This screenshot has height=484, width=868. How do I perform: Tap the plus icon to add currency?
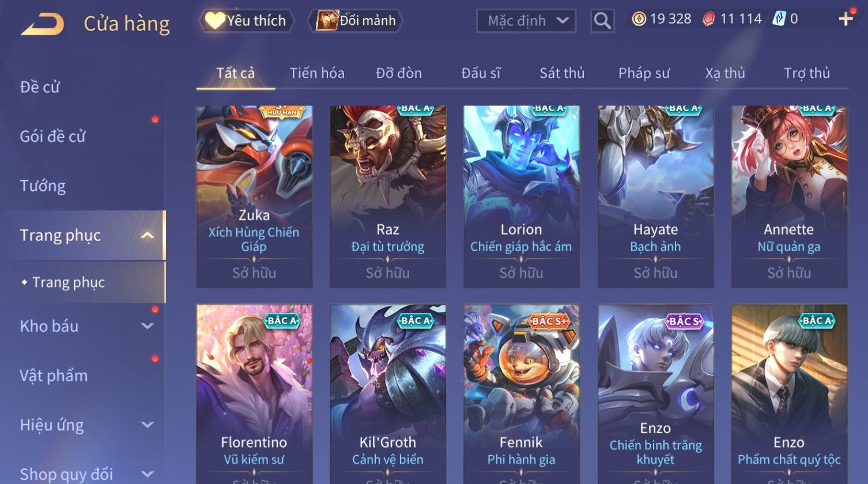[846, 19]
